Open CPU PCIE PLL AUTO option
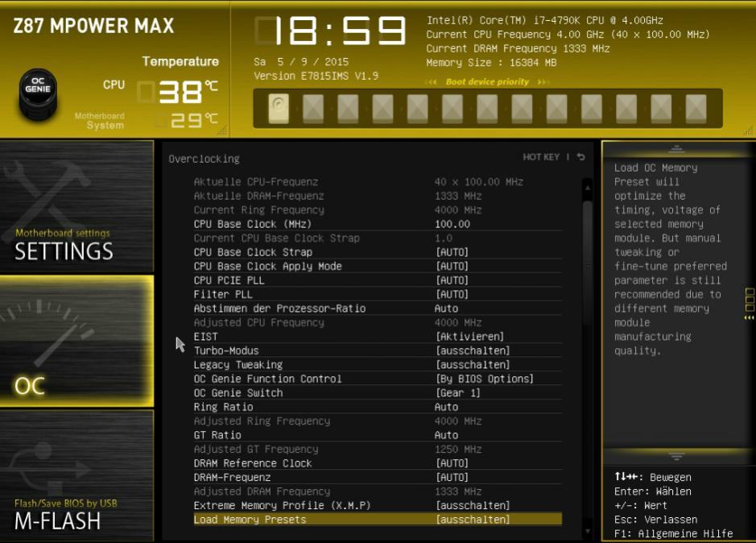Viewport: 756px width, 543px height. [452, 280]
